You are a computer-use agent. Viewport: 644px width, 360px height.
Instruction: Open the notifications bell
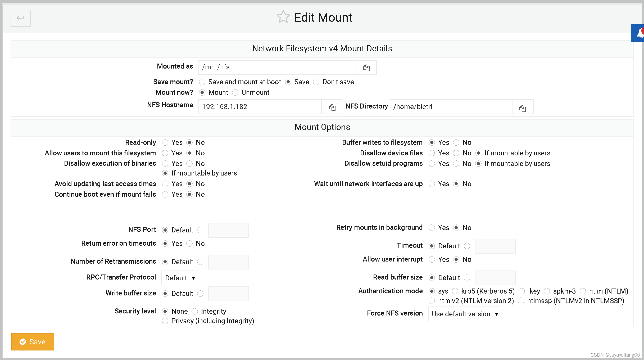[640, 34]
